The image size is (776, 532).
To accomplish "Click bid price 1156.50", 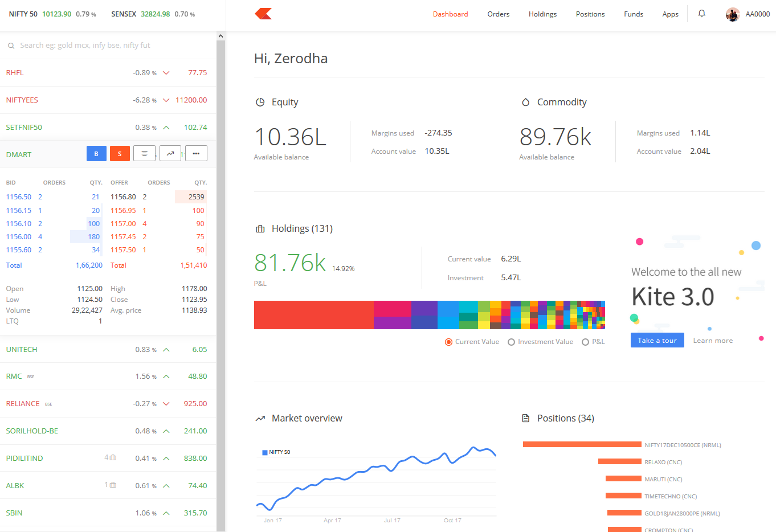I will click(19, 197).
